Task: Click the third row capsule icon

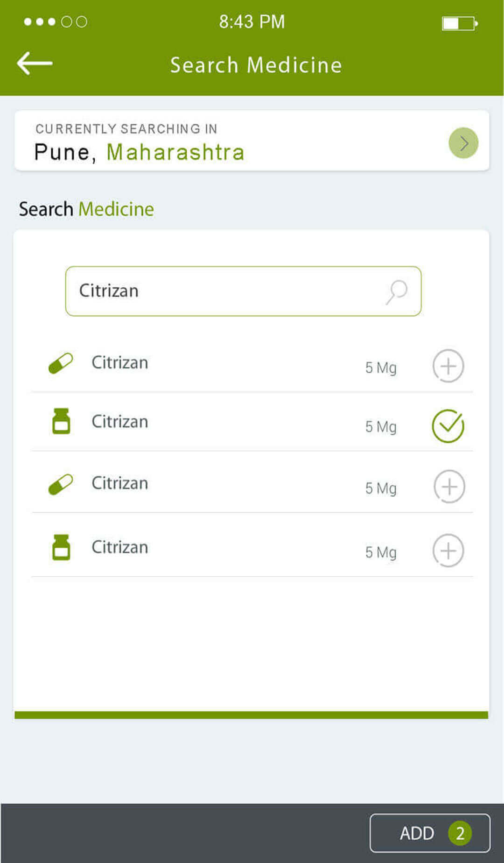Action: (x=61, y=484)
